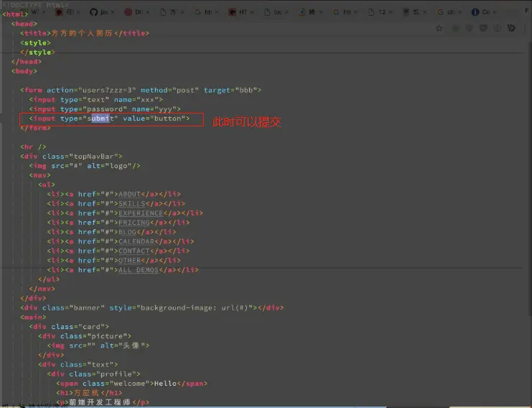Click the CALENDAR list item text
The image size is (532, 408).
tap(136, 241)
